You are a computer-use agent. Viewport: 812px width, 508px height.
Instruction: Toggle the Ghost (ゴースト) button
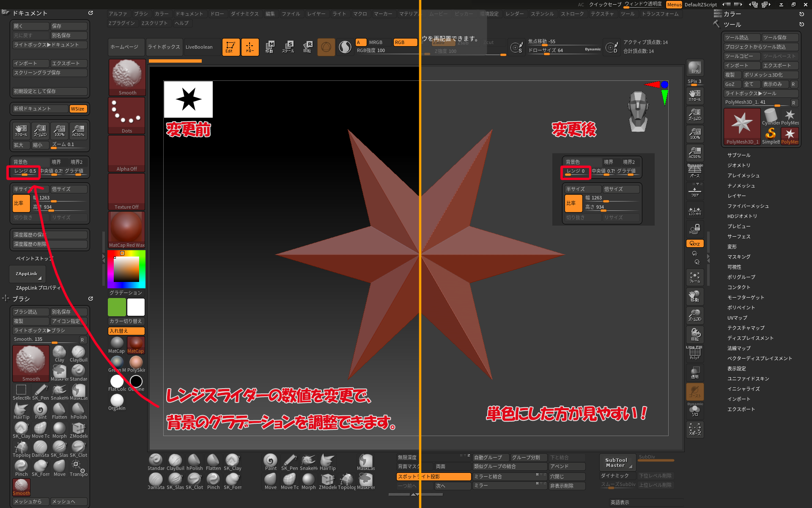click(695, 392)
